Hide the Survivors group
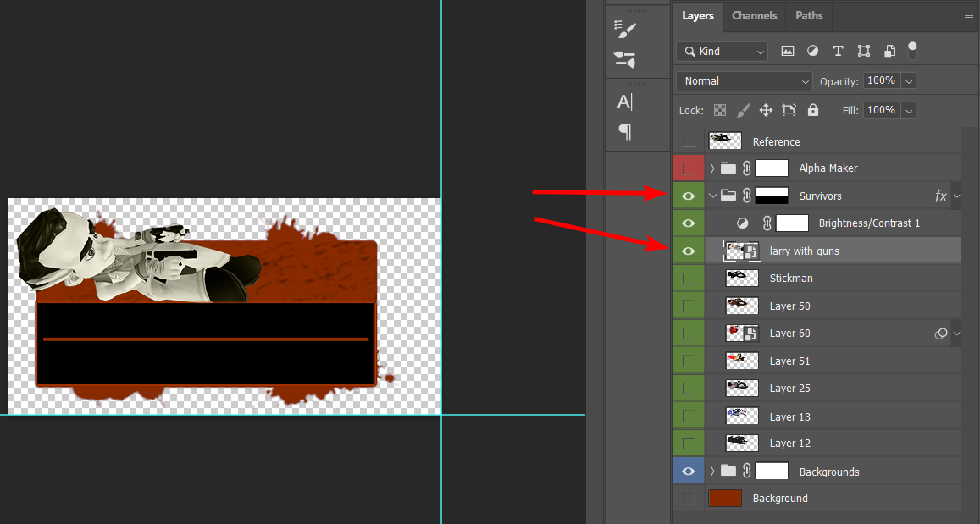Screen dimensions: 980x524 click(688, 196)
